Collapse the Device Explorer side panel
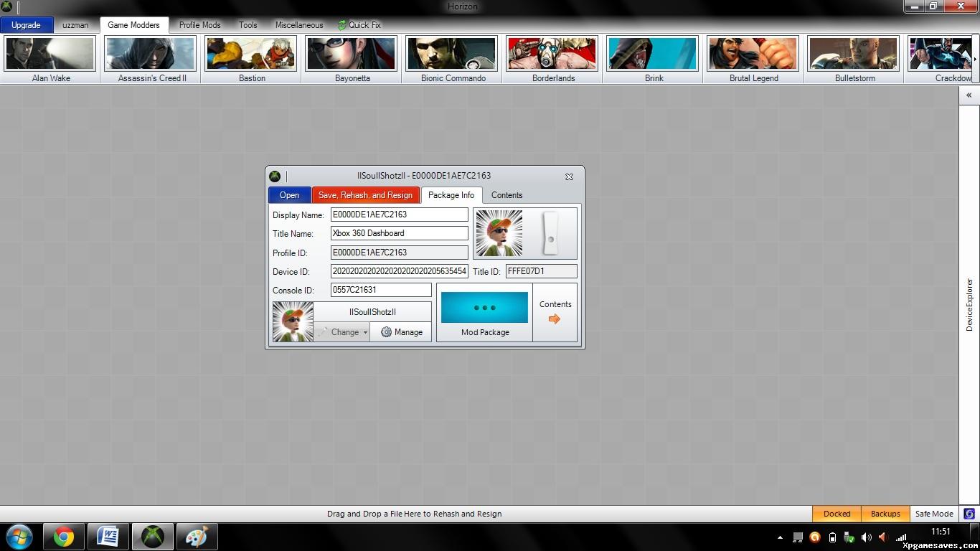The width and height of the screenshot is (980, 551). point(969,95)
